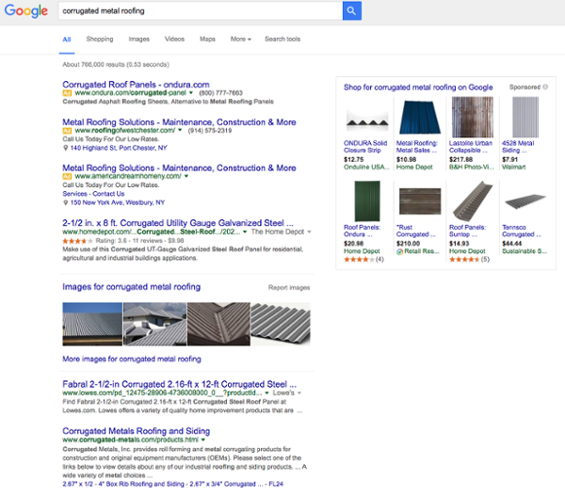
Task: Open Corrugated Roof Panels - ondura.com link
Action: pyautogui.click(x=136, y=85)
